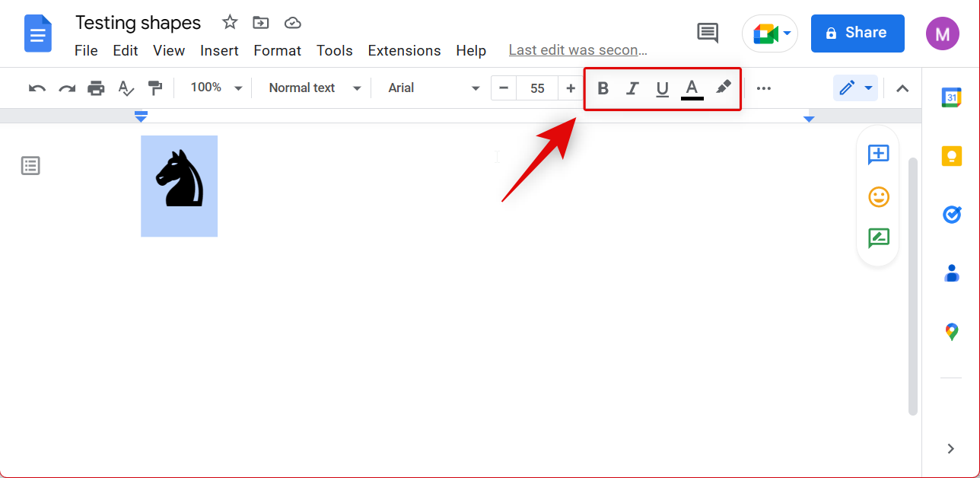Show document outline icon
This screenshot has height=478, width=980.
click(30, 166)
